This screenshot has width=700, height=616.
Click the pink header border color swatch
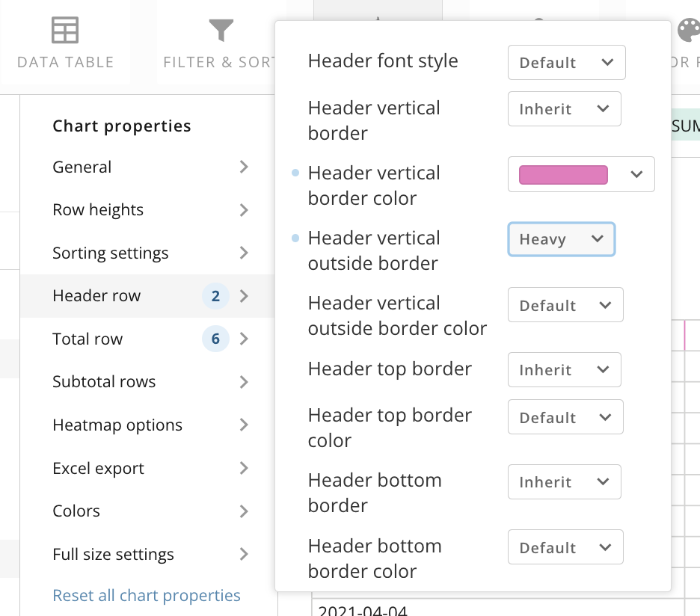click(563, 175)
